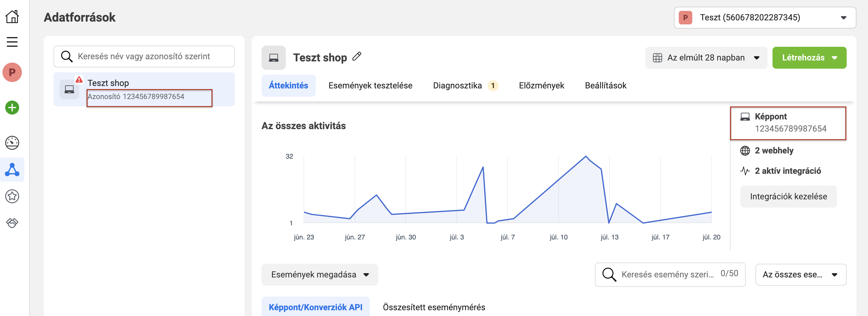Screen dimensions: 868x316
Task: Click the Adatforrások page title
Action: (x=79, y=18)
